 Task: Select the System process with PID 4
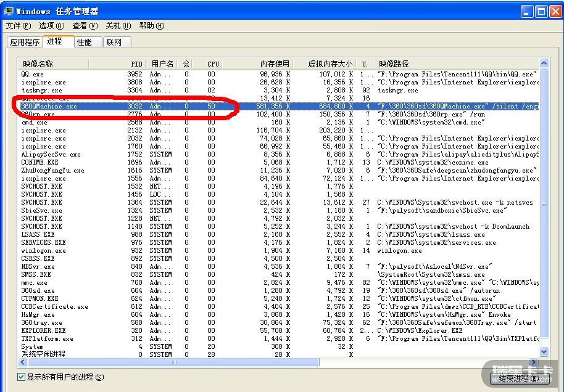278,346
